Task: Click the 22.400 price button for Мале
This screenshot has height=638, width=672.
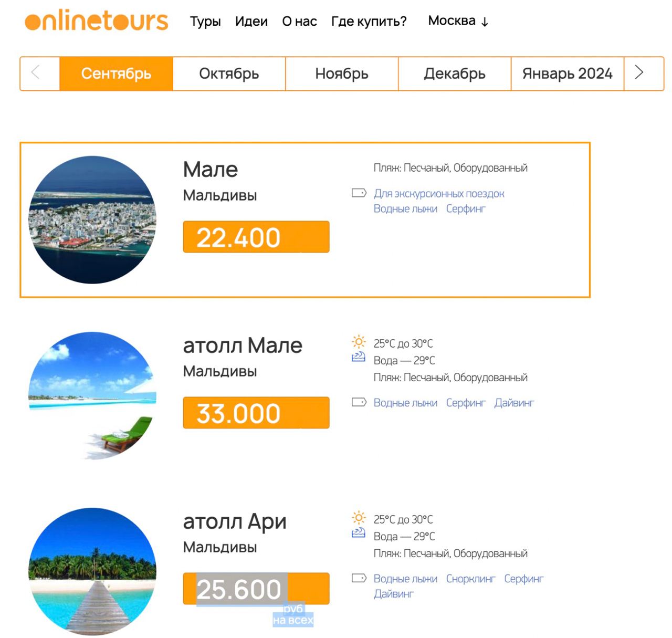Action: point(256,237)
